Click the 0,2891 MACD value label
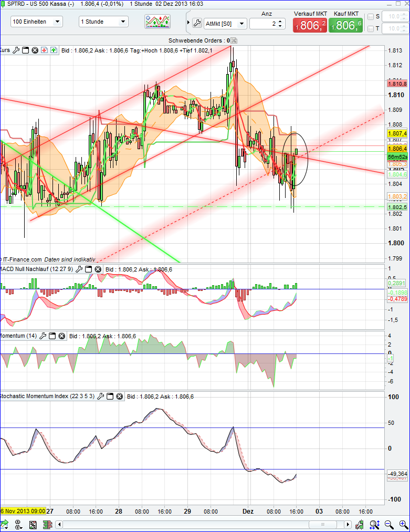 tap(396, 283)
